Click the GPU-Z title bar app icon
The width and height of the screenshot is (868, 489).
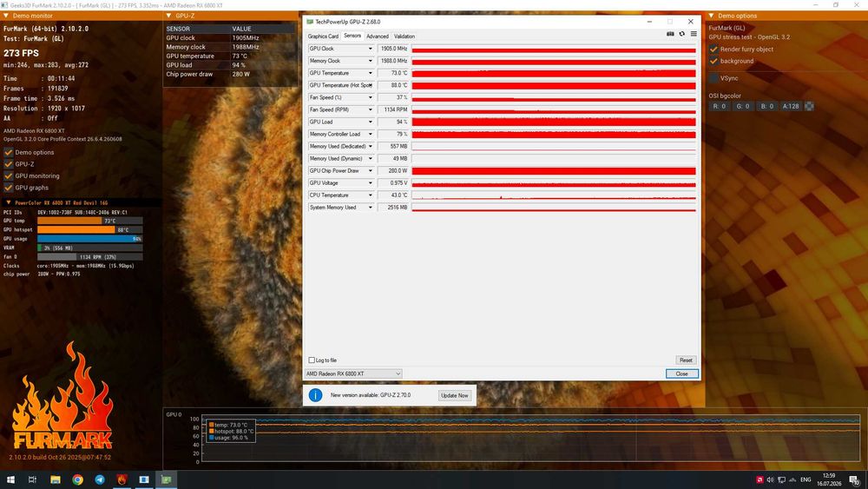click(310, 22)
